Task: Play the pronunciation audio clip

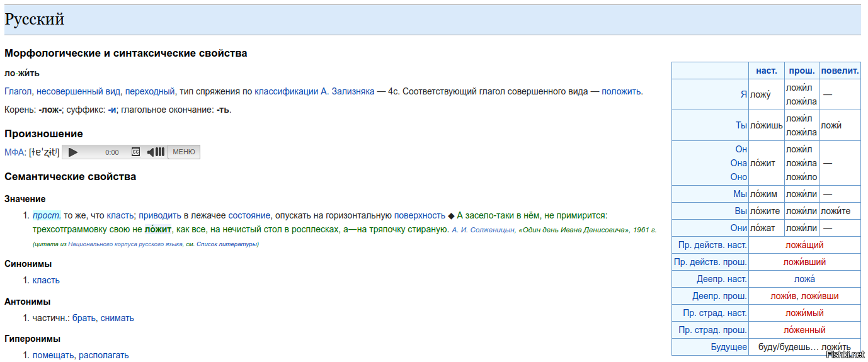Action: click(73, 152)
